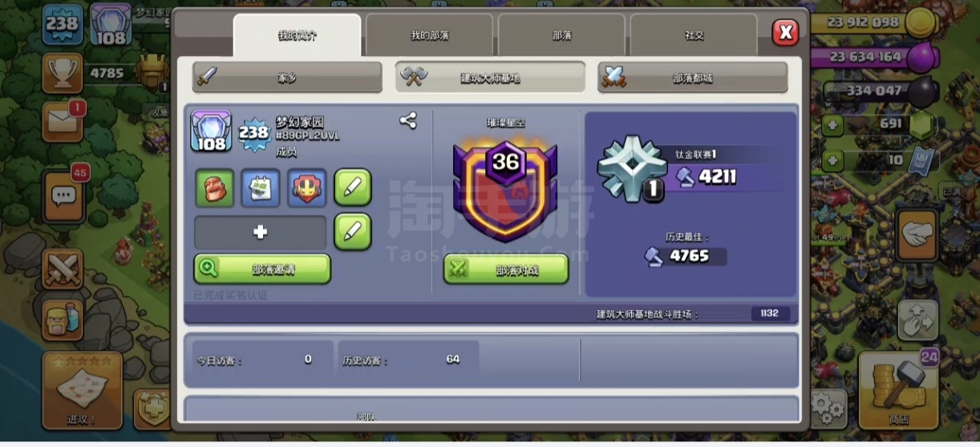
Task: Click the green 部落邀请 button
Action: 262,269
